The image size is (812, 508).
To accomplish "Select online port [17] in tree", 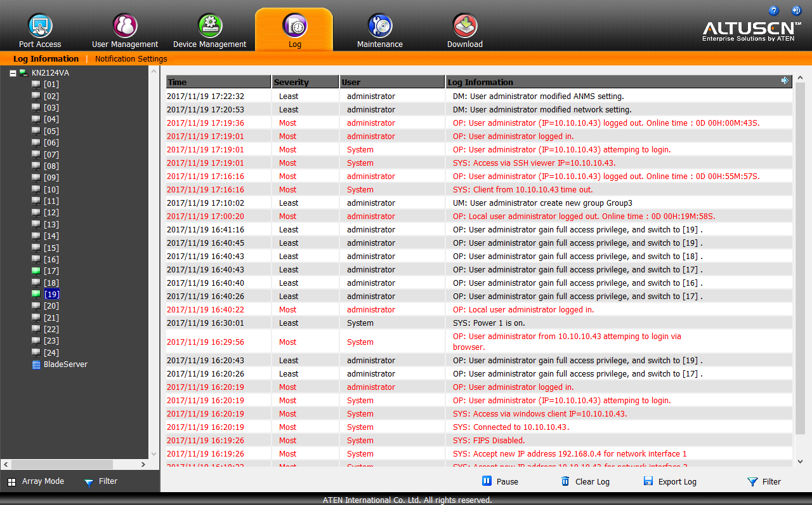I will 51,271.
